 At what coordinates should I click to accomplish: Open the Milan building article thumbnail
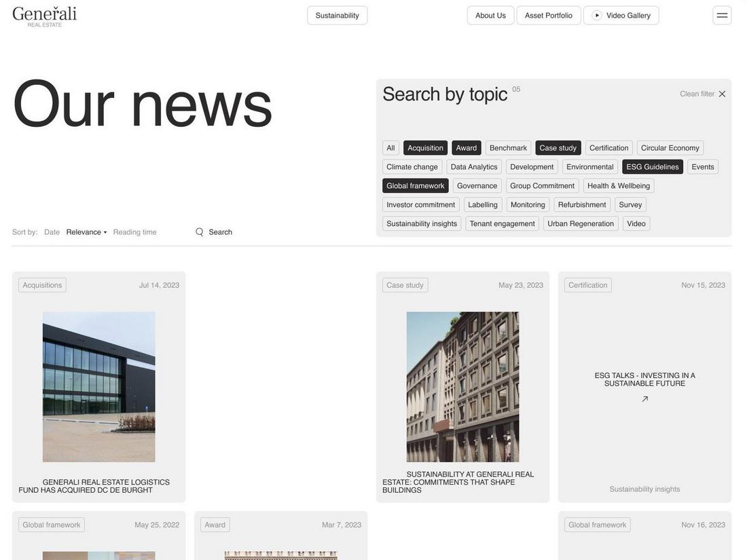click(462, 387)
